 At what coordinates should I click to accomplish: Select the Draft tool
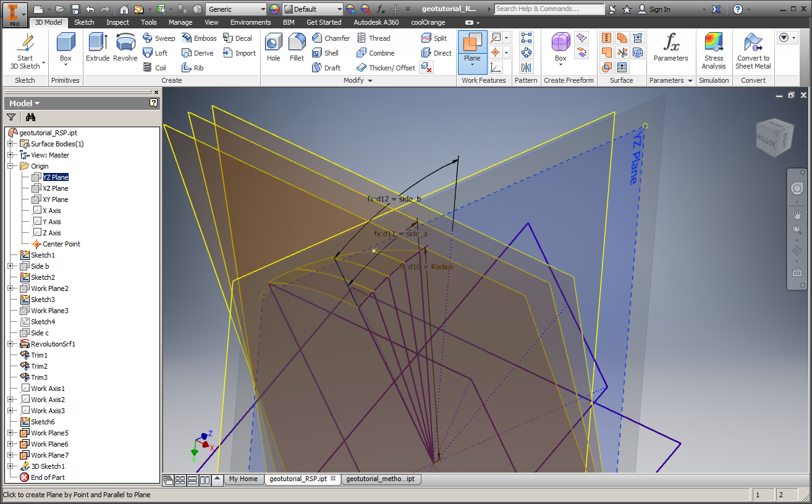tap(326, 68)
